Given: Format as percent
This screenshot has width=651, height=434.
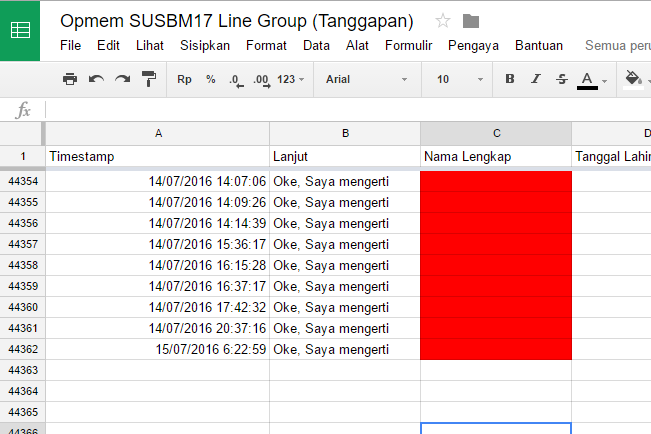Looking at the screenshot, I should tap(211, 79).
